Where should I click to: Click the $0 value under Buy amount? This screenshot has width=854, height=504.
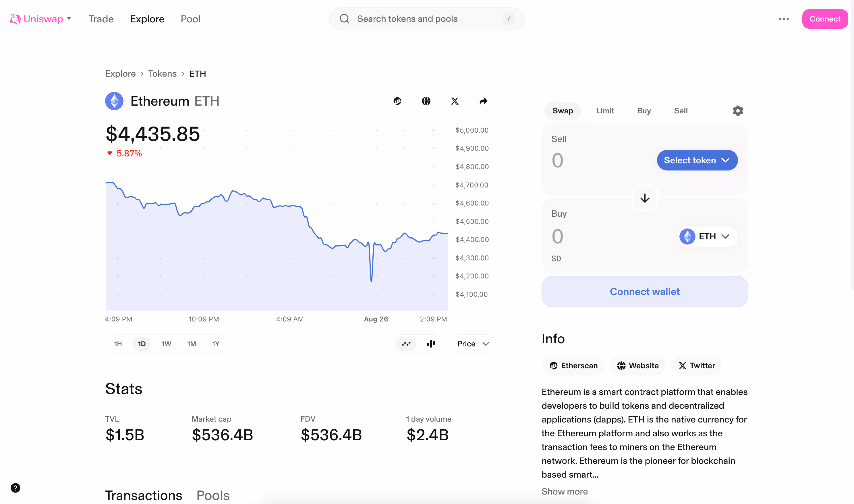tap(556, 258)
